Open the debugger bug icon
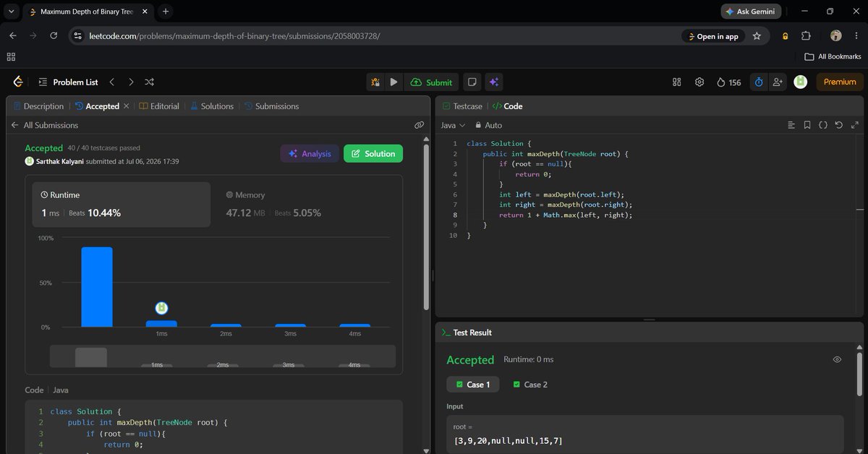The image size is (868, 454). tap(375, 82)
